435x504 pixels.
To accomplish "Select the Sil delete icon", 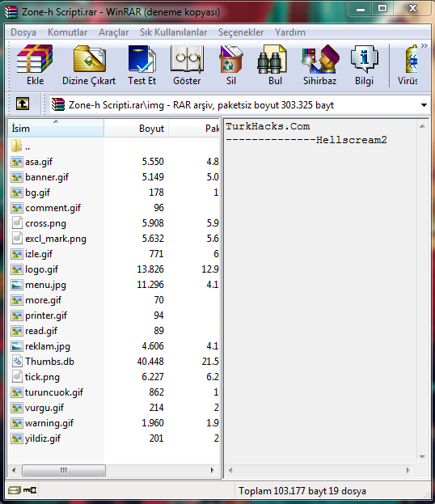I will [x=231, y=66].
